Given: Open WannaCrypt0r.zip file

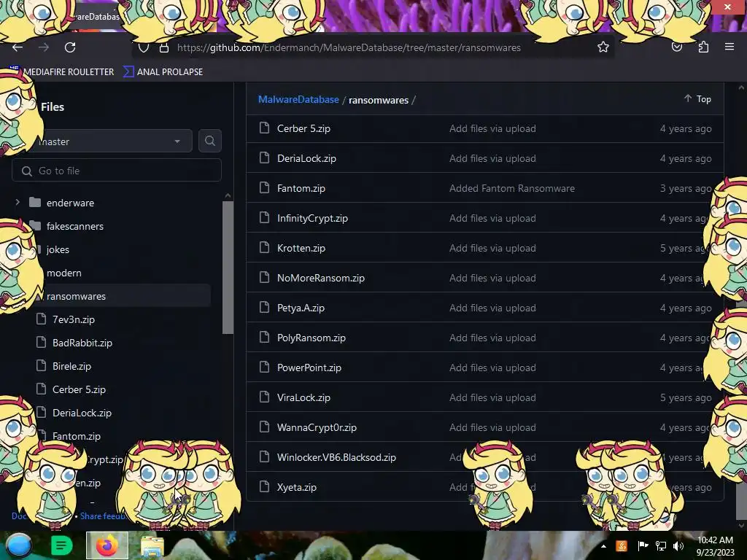Looking at the screenshot, I should point(317,427).
